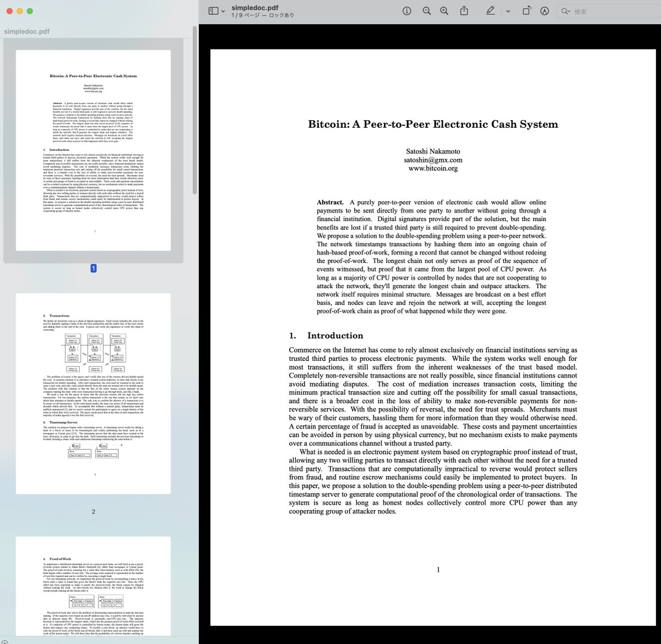Click the '1. Introduction' heading
Screen dimensions: 661x644
tap(326, 335)
